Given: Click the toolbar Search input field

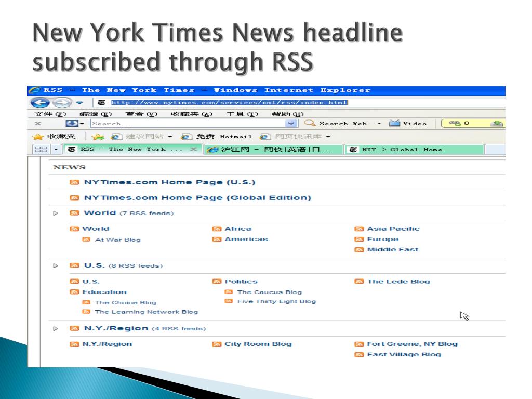Looking at the screenshot, I should 188,124.
